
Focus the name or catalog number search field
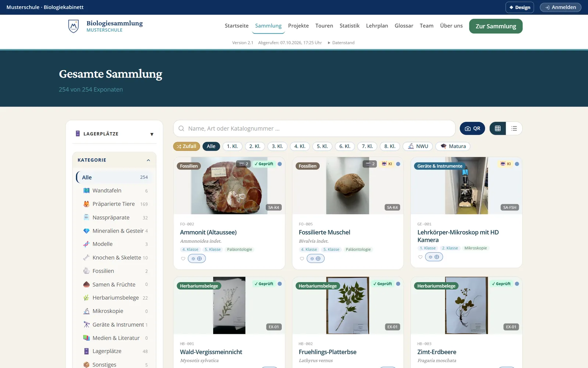click(314, 128)
